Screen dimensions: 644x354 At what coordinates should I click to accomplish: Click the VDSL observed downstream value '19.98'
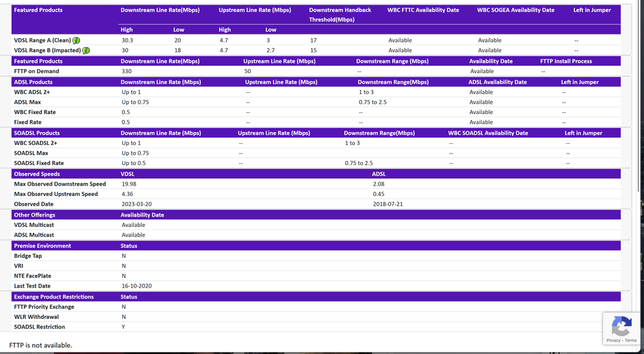tap(129, 184)
